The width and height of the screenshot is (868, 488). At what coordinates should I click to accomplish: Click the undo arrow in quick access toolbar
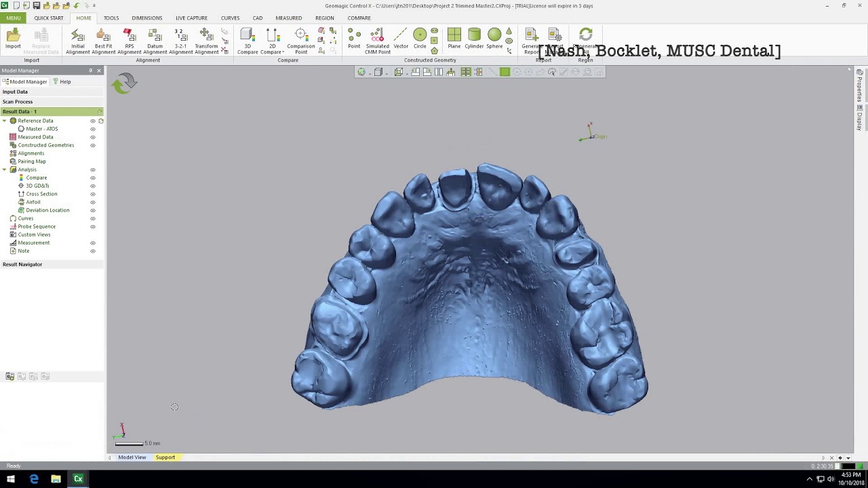pyautogui.click(x=76, y=5)
